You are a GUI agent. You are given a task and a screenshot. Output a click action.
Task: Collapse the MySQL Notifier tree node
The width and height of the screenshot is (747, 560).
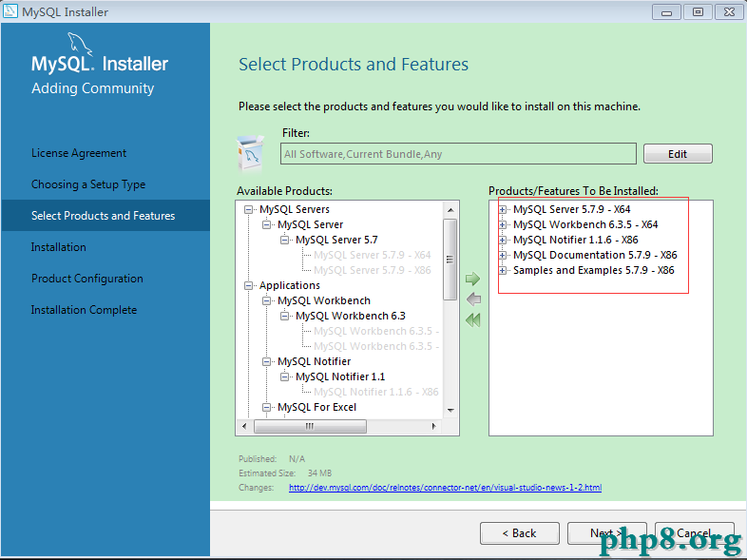[266, 361]
